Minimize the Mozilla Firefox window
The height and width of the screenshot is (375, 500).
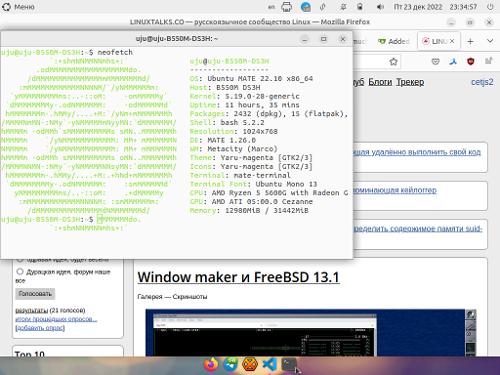click(x=451, y=22)
